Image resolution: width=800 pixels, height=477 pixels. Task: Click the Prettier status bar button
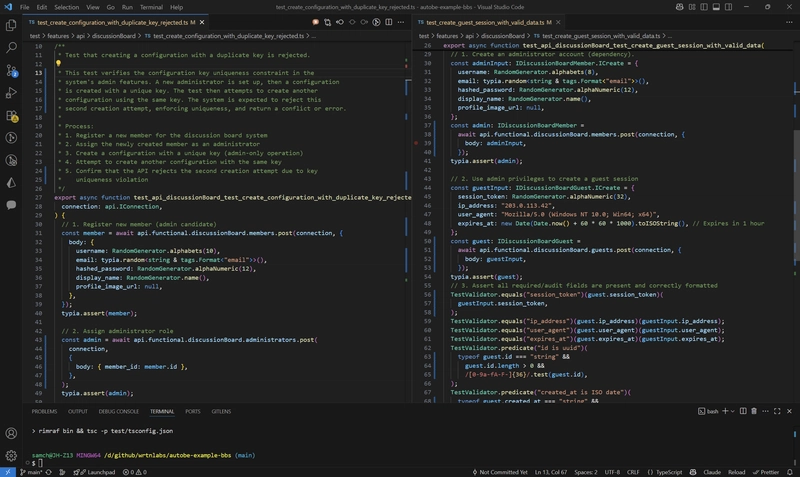[x=768, y=471]
